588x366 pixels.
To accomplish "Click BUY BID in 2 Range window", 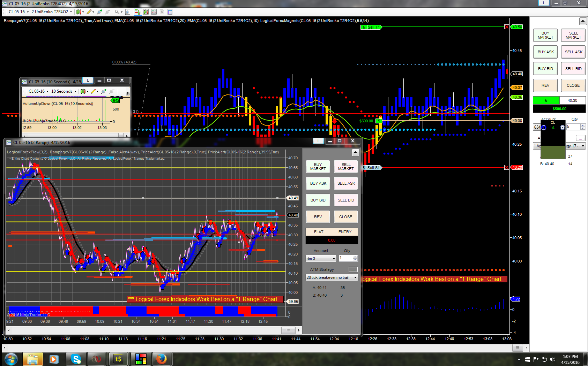I will click(x=318, y=200).
